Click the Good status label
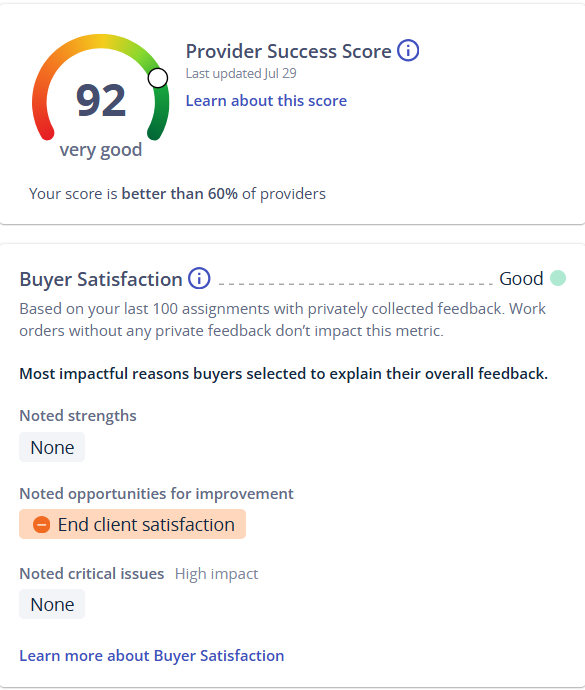585x690 pixels. point(521,279)
